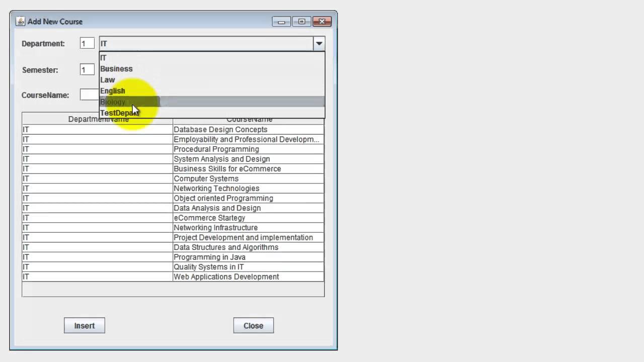Click the IT cell beside Web Applications Development
This screenshot has height=362, width=644.
[x=97, y=277]
